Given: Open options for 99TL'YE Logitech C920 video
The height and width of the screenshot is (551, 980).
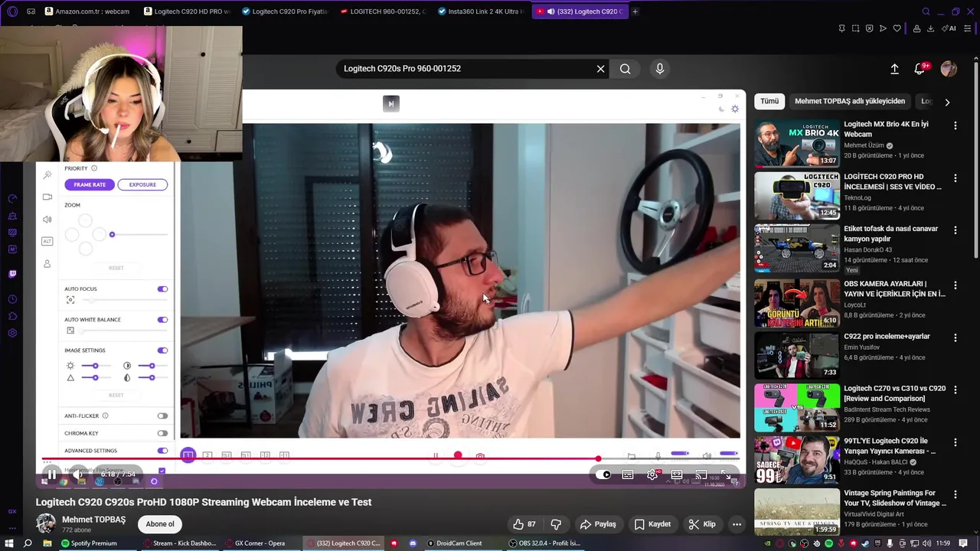Looking at the screenshot, I should pos(955,442).
